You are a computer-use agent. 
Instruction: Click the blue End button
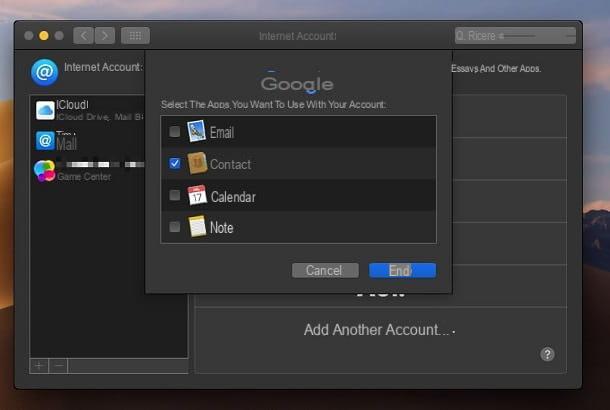403,270
